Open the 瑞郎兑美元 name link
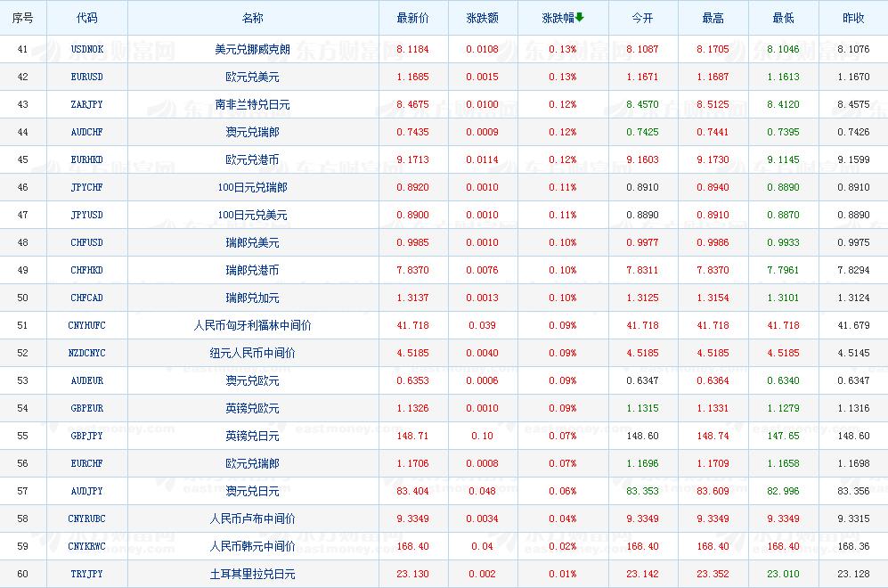Screen dimensions: 888x588 253,242
